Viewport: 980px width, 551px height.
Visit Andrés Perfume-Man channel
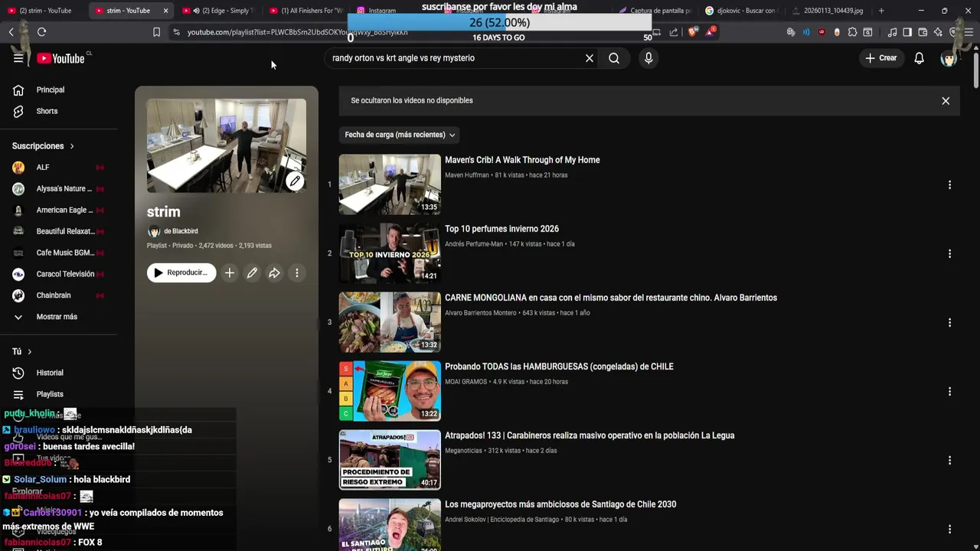point(474,244)
